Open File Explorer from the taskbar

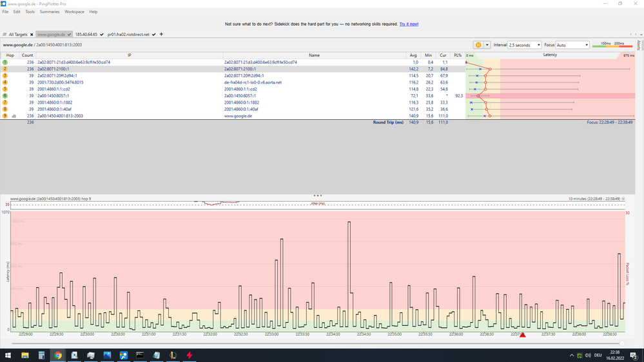25,356
